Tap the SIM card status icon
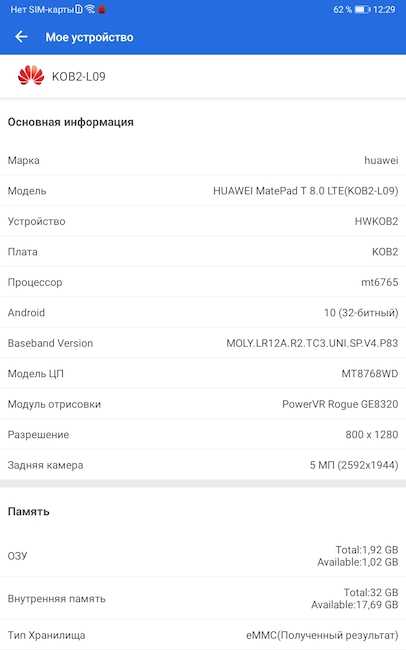This screenshot has width=406, height=650. click(x=79, y=9)
